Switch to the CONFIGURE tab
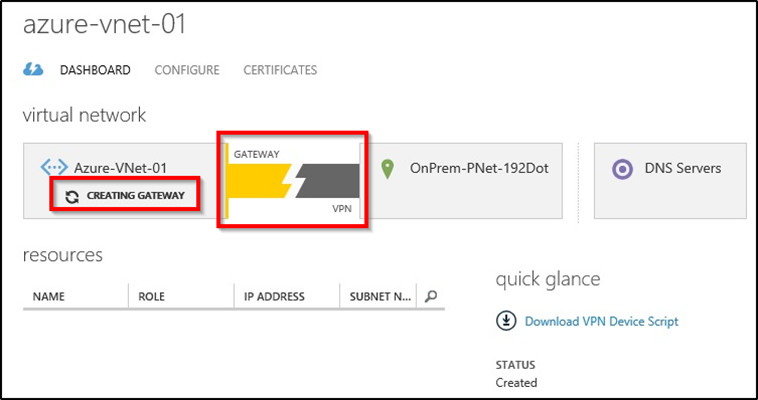The height and width of the screenshot is (400, 758). click(x=187, y=70)
